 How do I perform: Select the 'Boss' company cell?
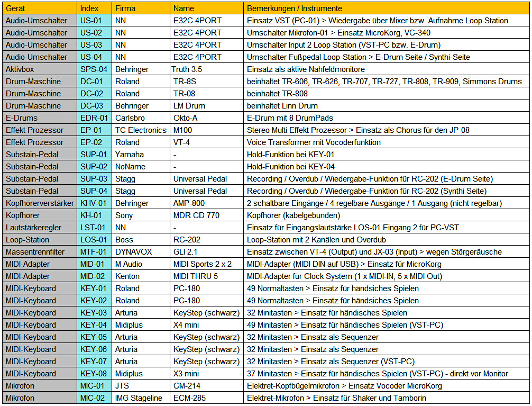(x=141, y=240)
